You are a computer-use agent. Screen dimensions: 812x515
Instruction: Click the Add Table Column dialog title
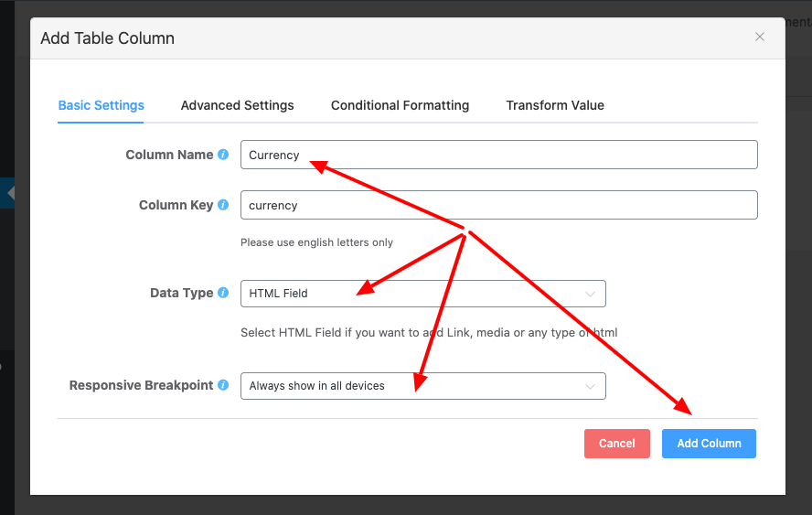pyautogui.click(x=107, y=38)
